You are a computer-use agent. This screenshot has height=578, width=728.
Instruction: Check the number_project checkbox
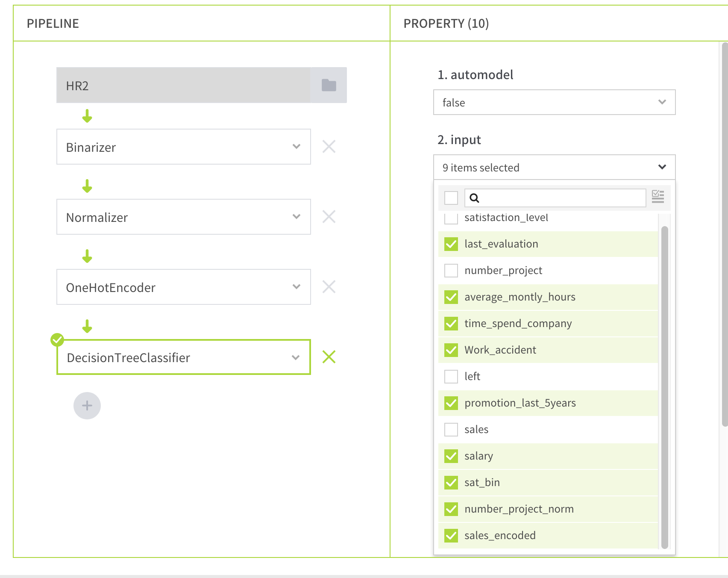pyautogui.click(x=451, y=271)
